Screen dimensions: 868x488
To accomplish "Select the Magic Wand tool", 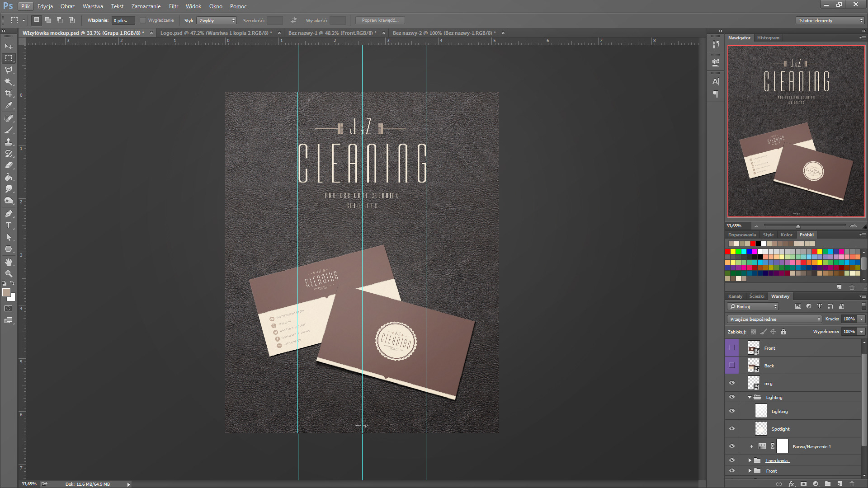I will pyautogui.click(x=9, y=82).
